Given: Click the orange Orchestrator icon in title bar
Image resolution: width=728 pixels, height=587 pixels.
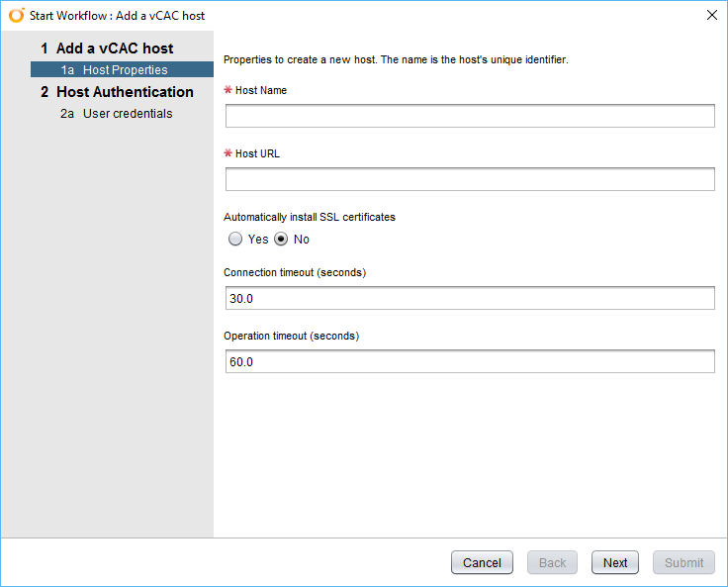Looking at the screenshot, I should [x=16, y=15].
